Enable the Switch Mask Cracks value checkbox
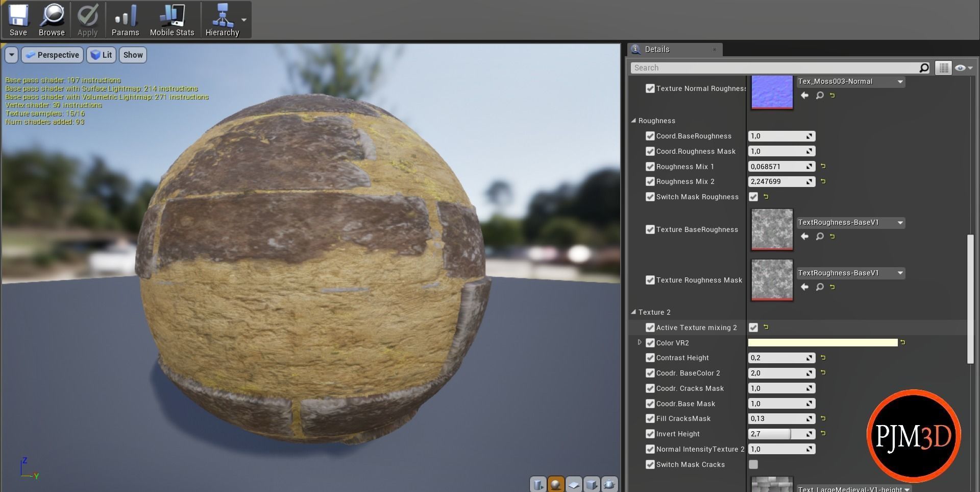 (753, 464)
